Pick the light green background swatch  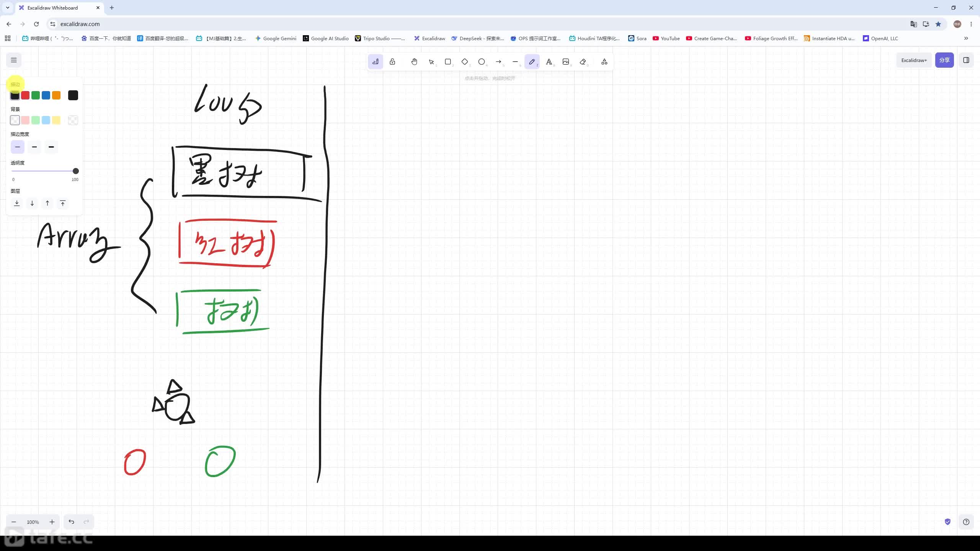click(36, 120)
